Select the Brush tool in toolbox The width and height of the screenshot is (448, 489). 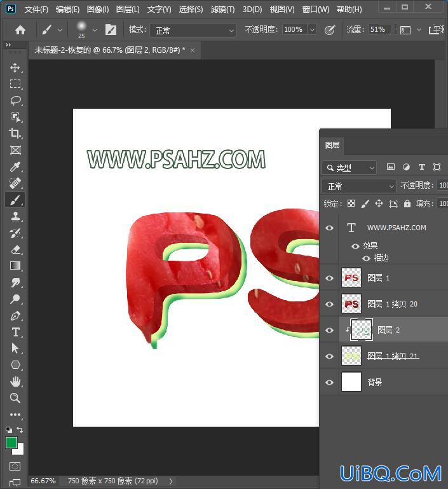15,200
